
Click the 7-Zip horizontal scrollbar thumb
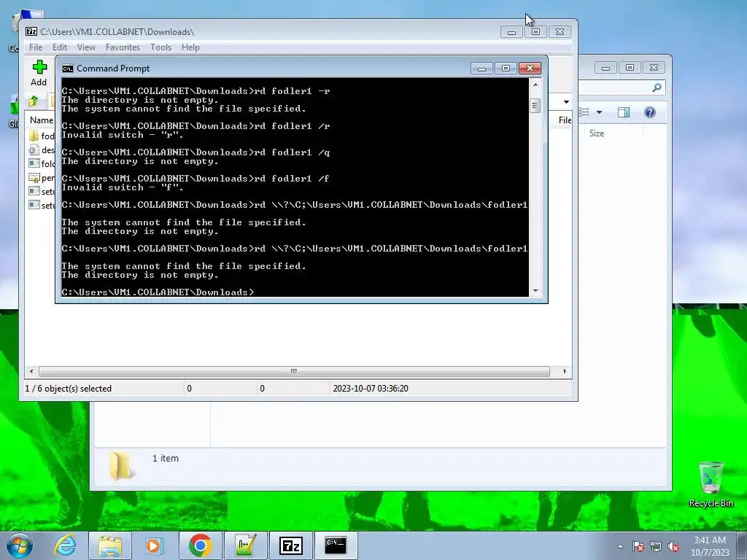pos(294,371)
